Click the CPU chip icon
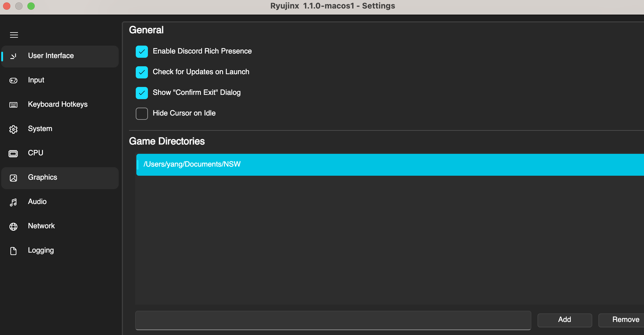This screenshot has height=335, width=644. pyautogui.click(x=13, y=154)
